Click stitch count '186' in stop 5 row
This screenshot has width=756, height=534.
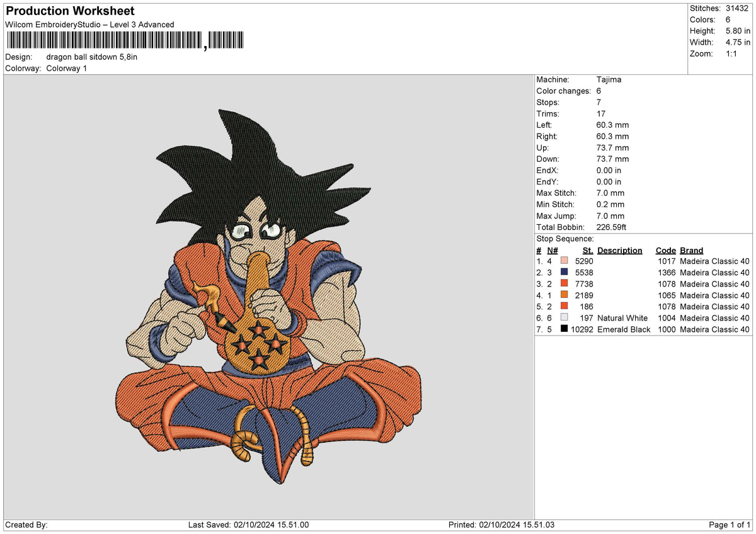click(x=587, y=306)
